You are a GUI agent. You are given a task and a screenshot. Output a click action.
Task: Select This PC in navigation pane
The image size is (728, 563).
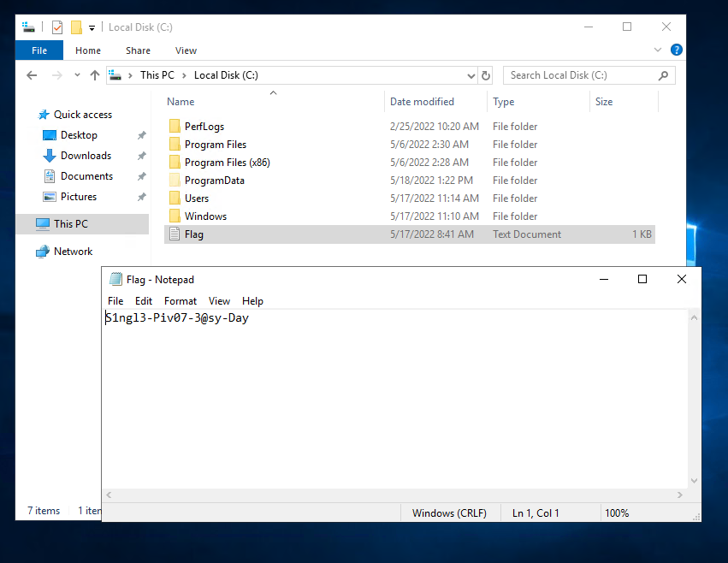[x=70, y=224]
